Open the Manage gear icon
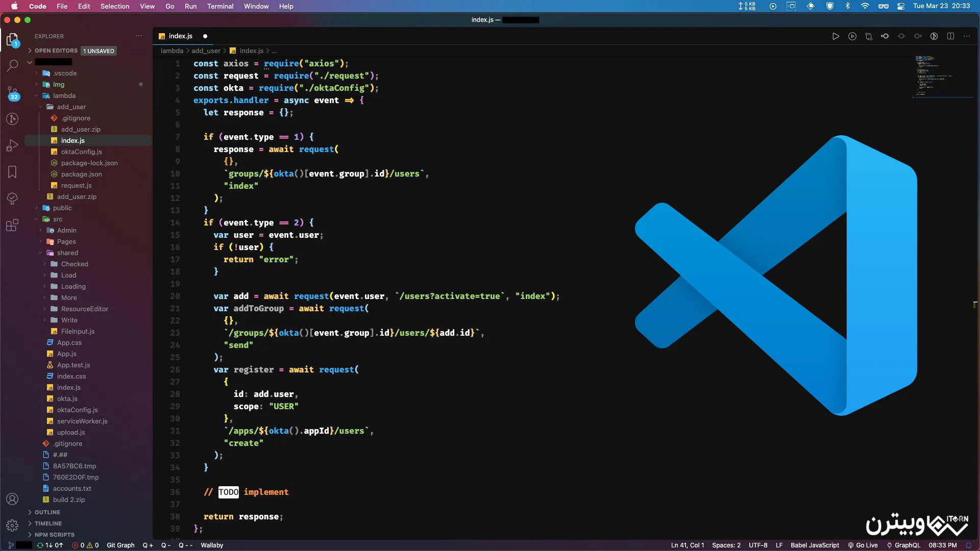980x551 pixels. pos(12,525)
